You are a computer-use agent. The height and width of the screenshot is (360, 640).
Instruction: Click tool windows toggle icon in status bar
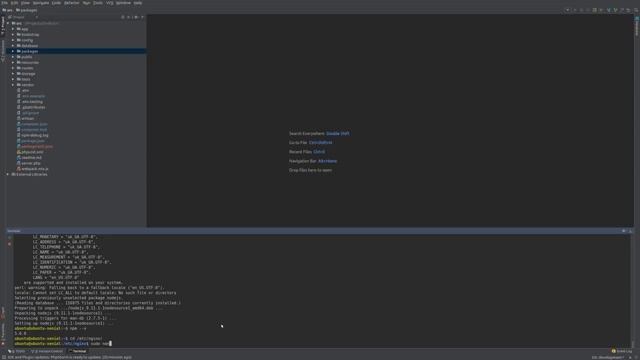[x=3, y=357]
